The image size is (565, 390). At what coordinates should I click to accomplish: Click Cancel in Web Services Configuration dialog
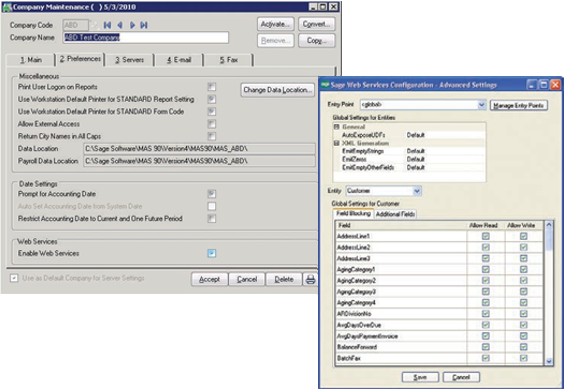click(x=461, y=377)
